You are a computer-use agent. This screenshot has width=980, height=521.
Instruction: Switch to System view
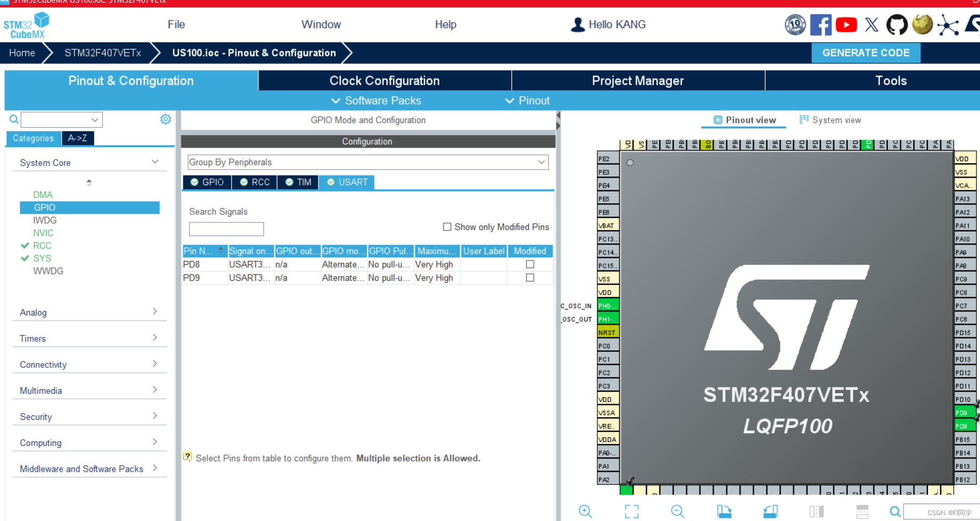[x=830, y=120]
